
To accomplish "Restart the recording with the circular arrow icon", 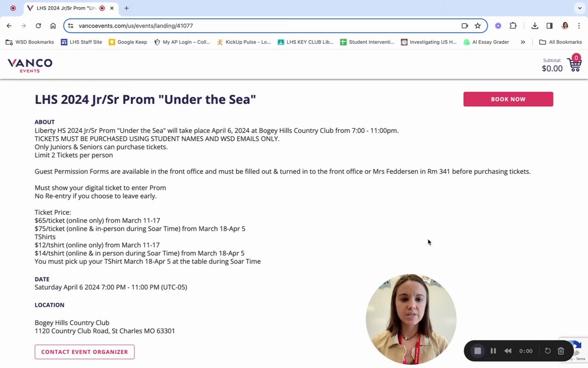I will (x=548, y=351).
